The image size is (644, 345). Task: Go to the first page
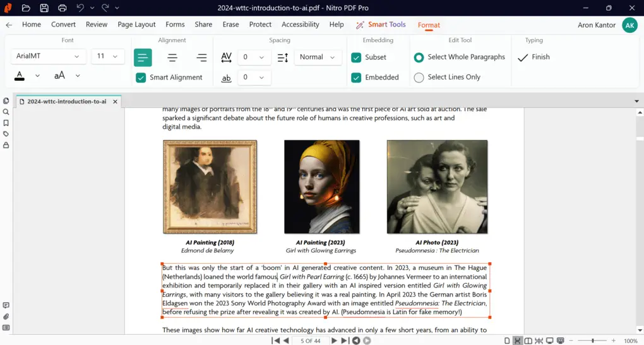tap(276, 341)
